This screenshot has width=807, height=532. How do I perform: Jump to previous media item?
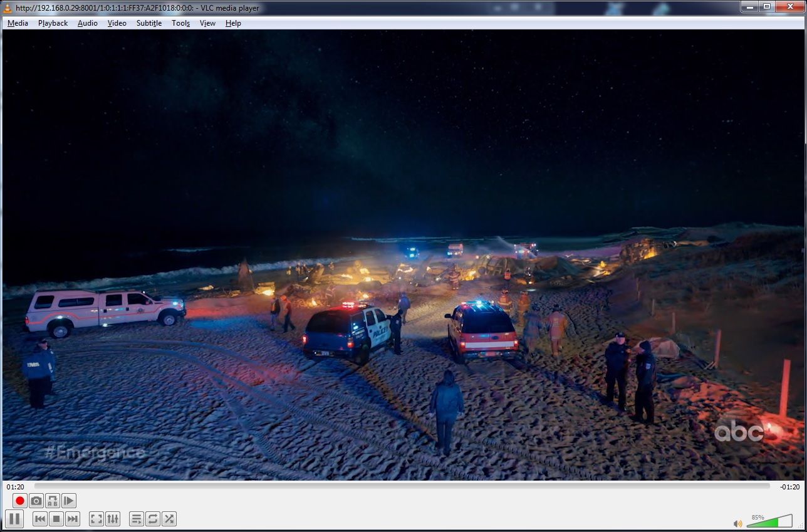40,519
